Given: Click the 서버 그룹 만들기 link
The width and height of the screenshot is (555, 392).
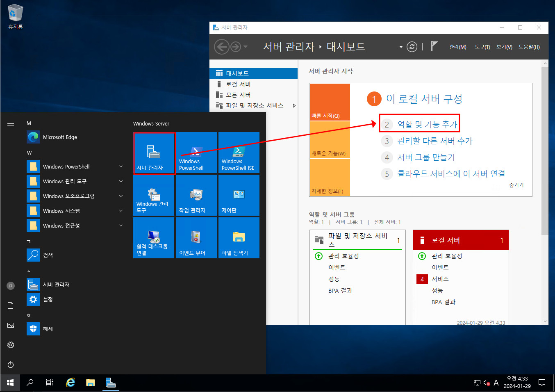Looking at the screenshot, I should (426, 157).
